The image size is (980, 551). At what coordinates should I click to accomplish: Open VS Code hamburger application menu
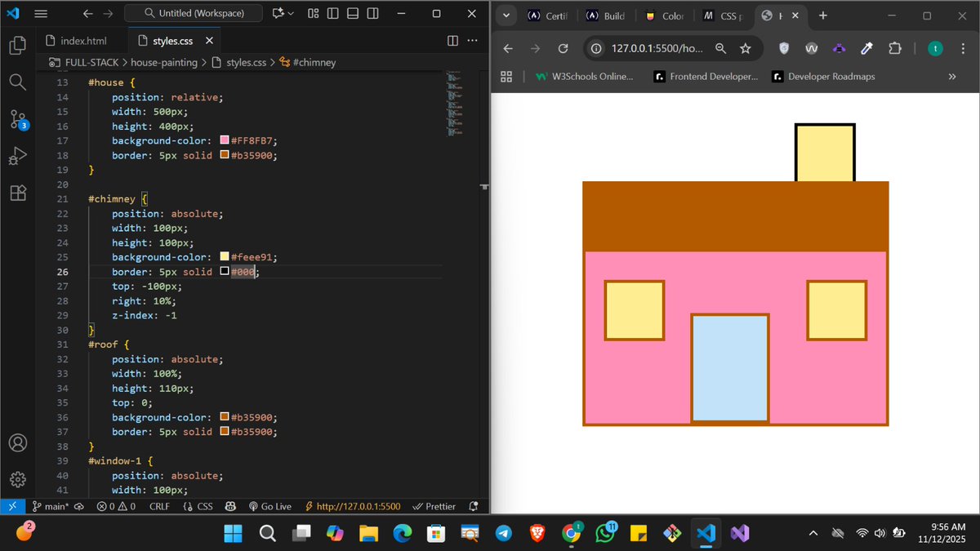click(41, 14)
